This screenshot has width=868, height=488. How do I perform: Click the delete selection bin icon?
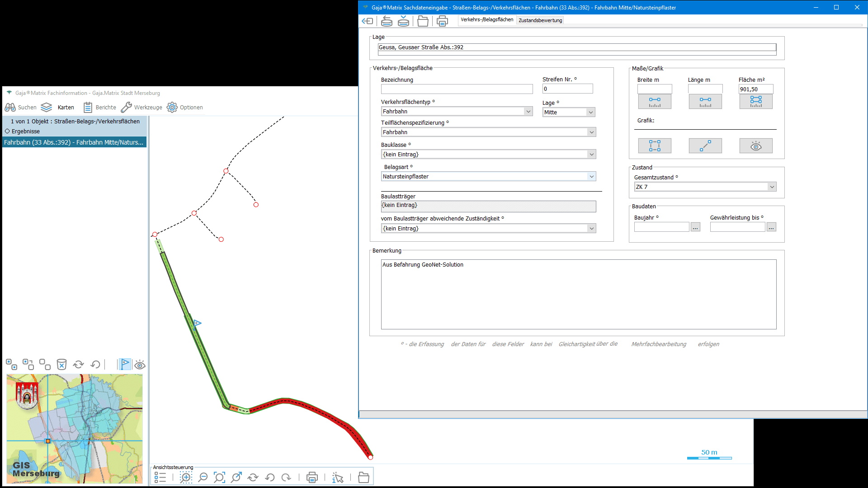[x=61, y=364]
